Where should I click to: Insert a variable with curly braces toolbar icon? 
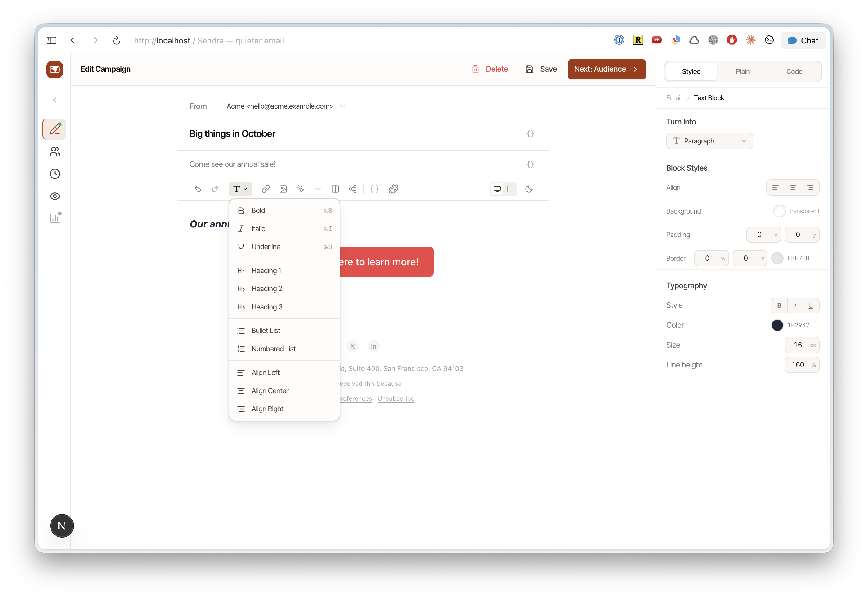(374, 189)
